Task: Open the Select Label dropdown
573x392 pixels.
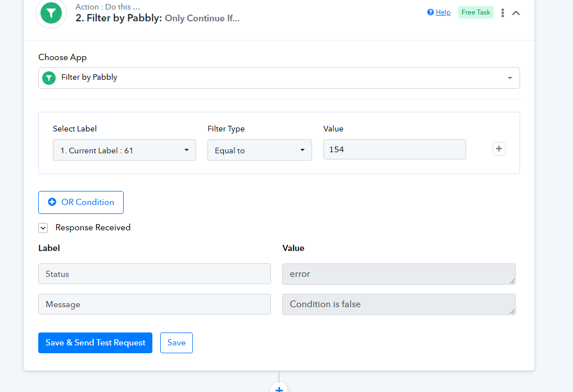Action: point(125,150)
